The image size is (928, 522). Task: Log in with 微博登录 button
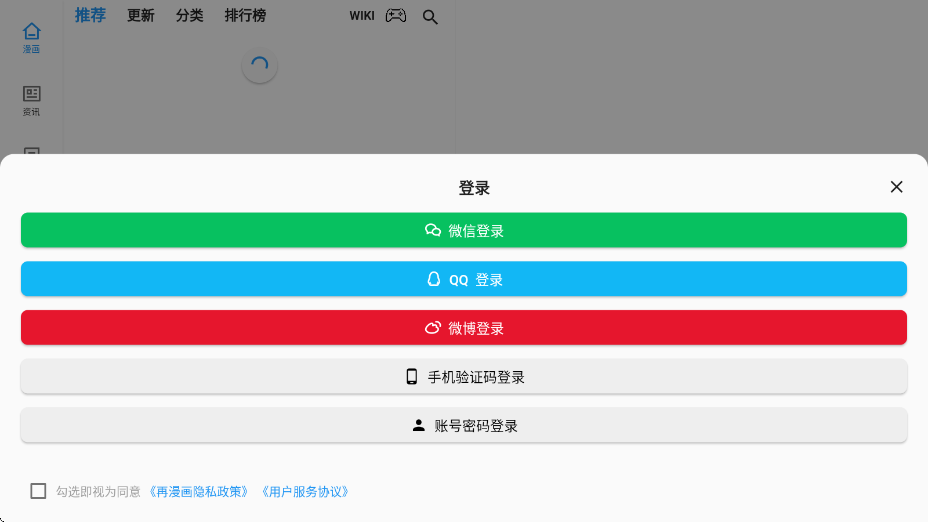(x=464, y=327)
